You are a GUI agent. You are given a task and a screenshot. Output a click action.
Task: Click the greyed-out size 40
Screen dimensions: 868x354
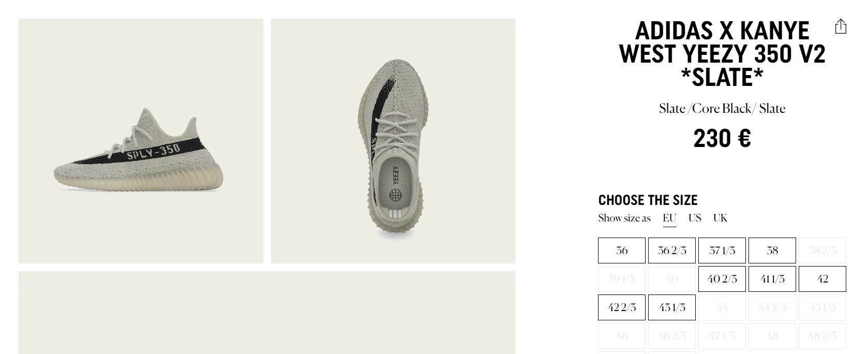(672, 279)
